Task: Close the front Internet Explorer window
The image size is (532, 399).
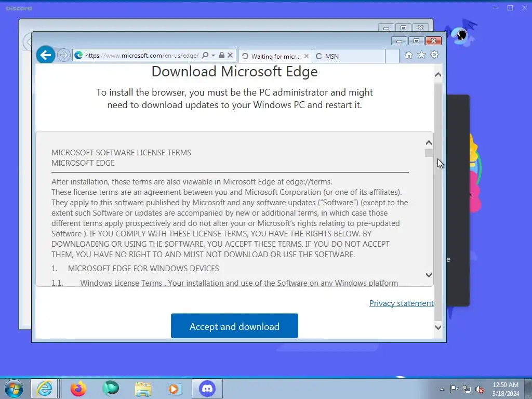Action: click(x=433, y=41)
